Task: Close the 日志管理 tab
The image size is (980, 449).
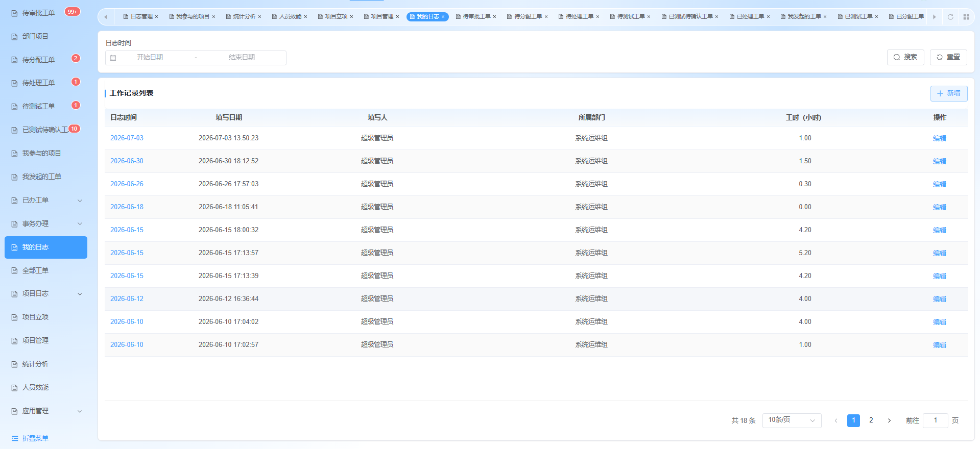Action: (x=157, y=17)
